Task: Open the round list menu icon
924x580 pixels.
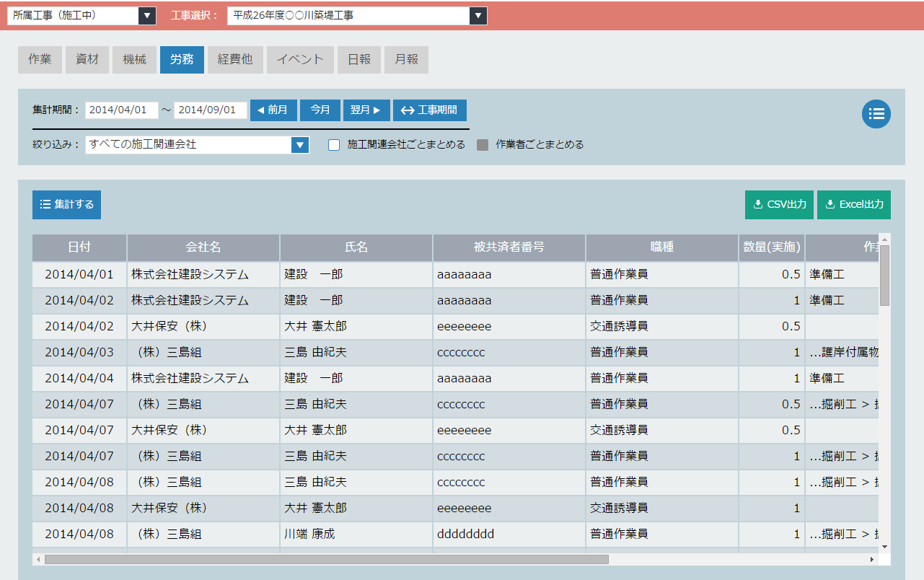Action: (x=876, y=114)
